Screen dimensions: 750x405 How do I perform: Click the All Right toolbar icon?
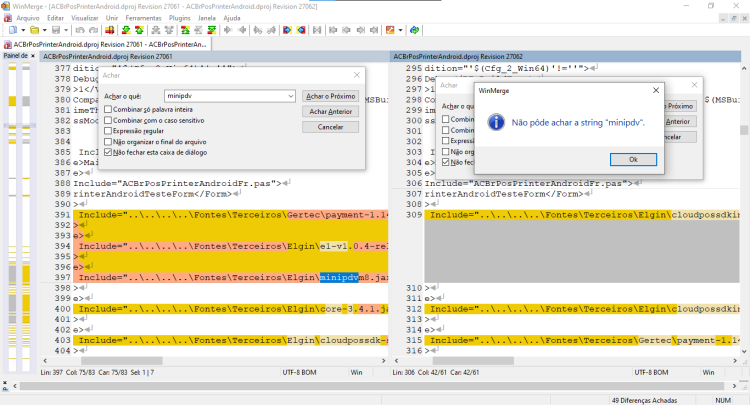(x=287, y=30)
